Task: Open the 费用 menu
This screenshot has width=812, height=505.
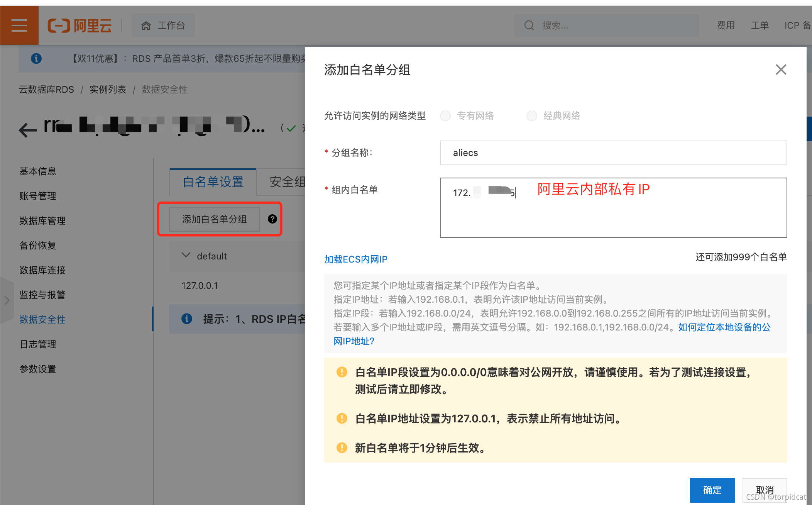Action: pyautogui.click(x=726, y=25)
